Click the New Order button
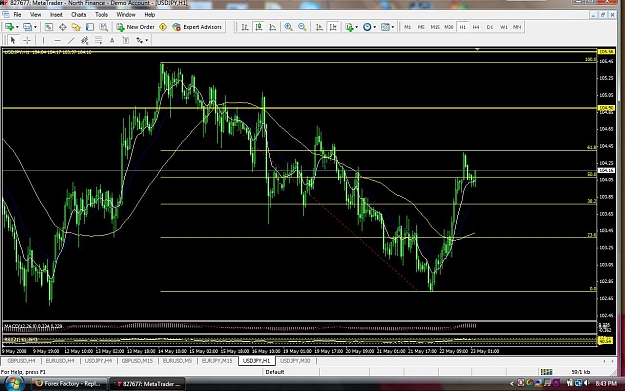The width and height of the screenshot is (625, 391). (x=136, y=27)
